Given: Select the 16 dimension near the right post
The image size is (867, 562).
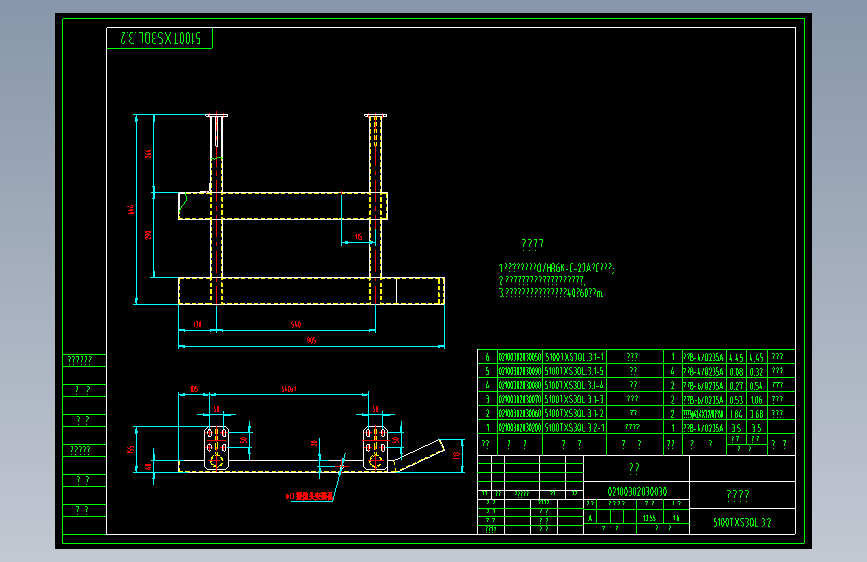Looking at the screenshot, I should click(358, 237).
